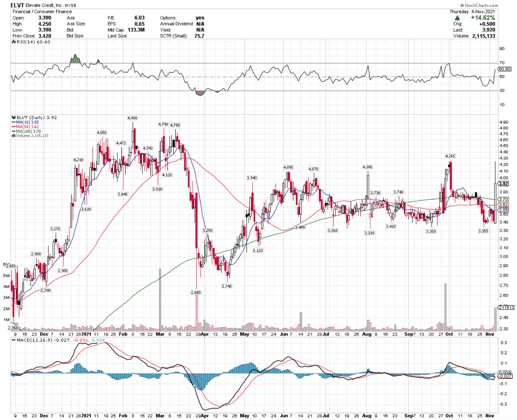The width and height of the screenshot is (517, 420).
Task: Click the 3.940 May high label
Action: pos(252,178)
